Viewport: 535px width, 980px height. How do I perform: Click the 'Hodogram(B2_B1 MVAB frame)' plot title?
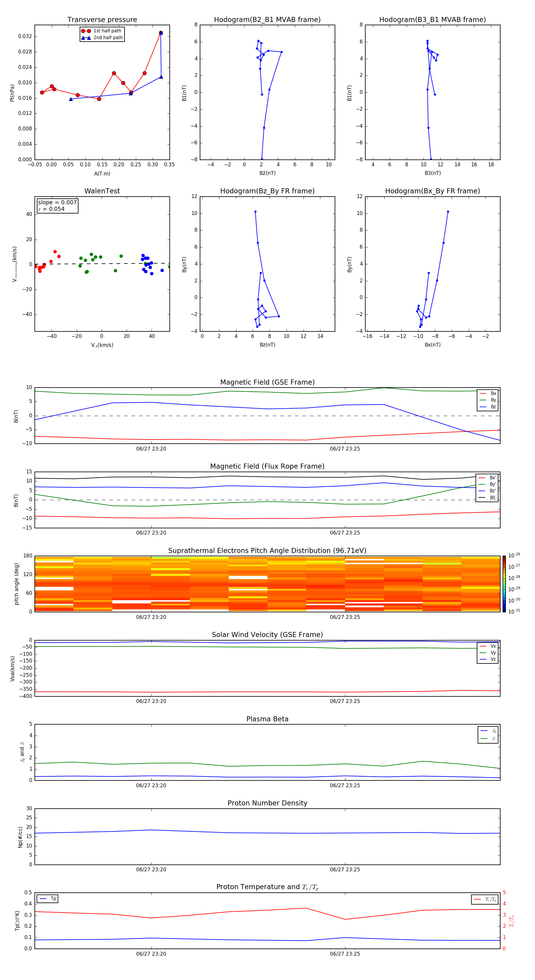(267, 20)
